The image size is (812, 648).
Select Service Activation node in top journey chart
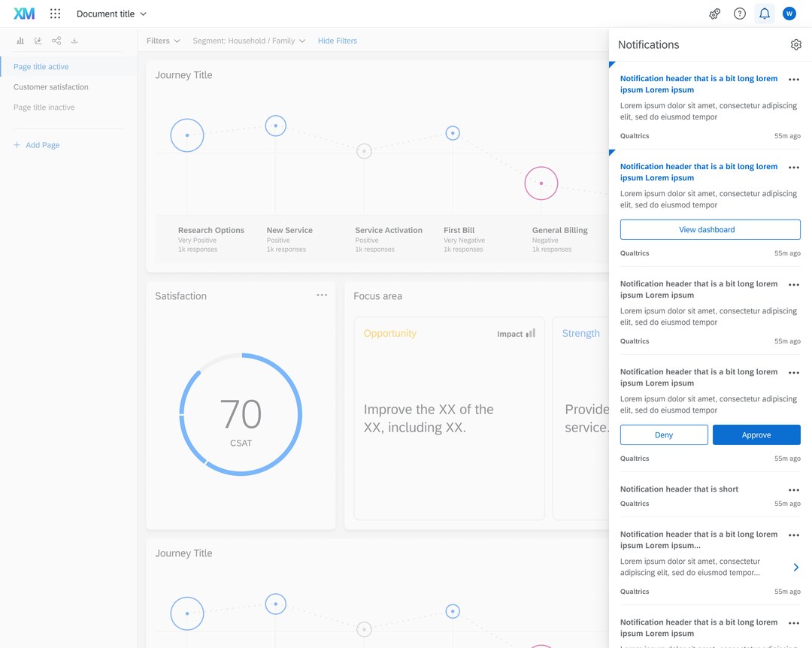tap(364, 151)
